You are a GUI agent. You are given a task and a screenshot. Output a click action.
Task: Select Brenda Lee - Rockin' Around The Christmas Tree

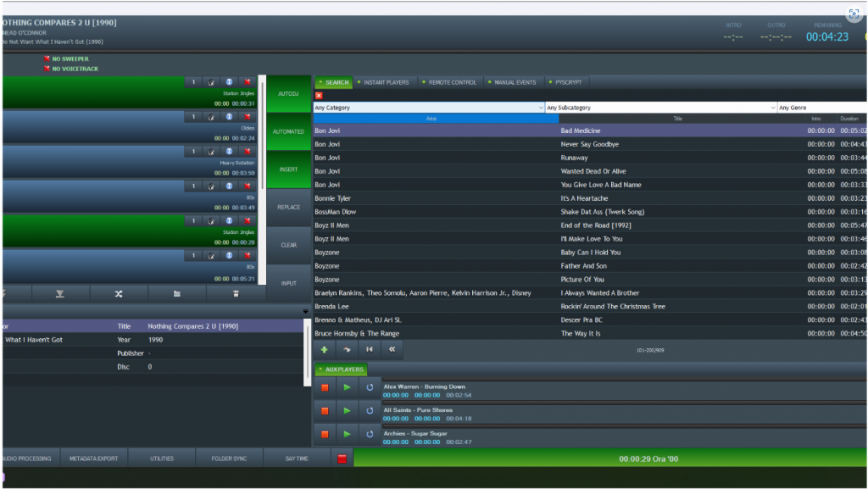tap(590, 307)
